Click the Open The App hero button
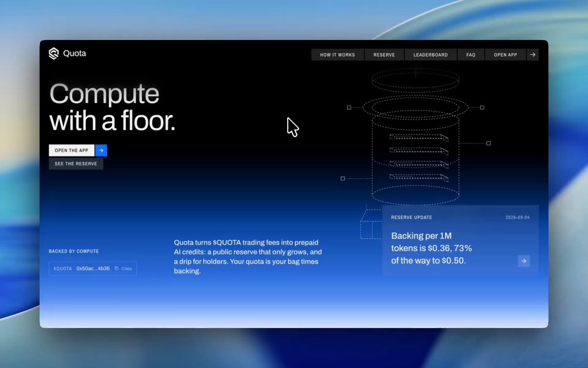The height and width of the screenshot is (368, 588). (x=72, y=150)
